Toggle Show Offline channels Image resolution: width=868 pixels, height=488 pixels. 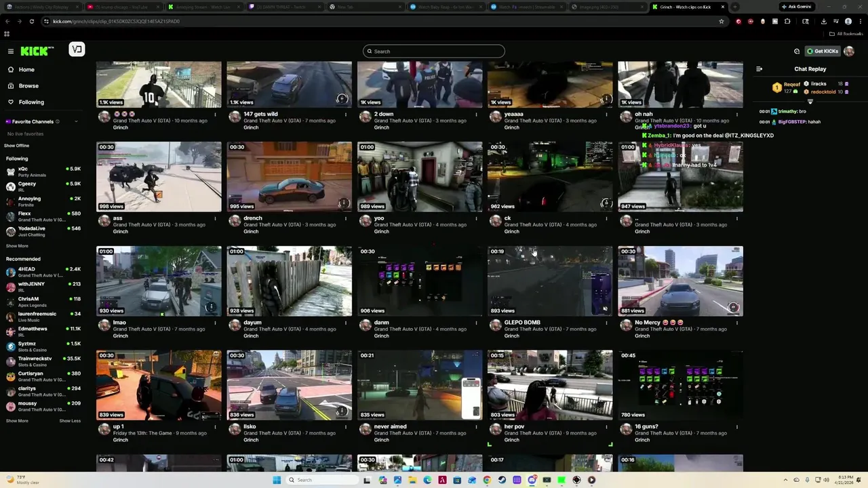tap(17, 146)
